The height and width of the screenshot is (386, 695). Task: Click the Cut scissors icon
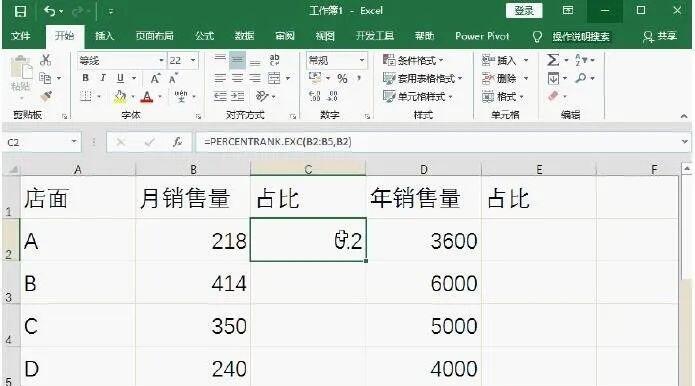click(45, 60)
